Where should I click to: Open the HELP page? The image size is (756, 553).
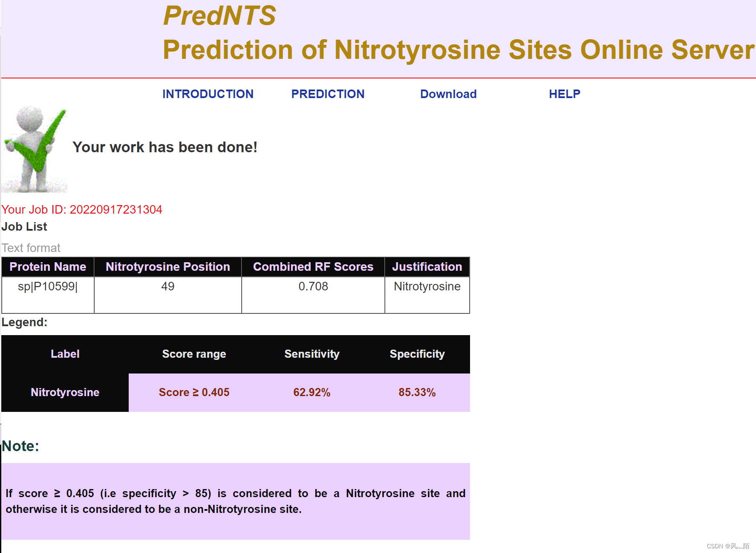click(x=565, y=94)
